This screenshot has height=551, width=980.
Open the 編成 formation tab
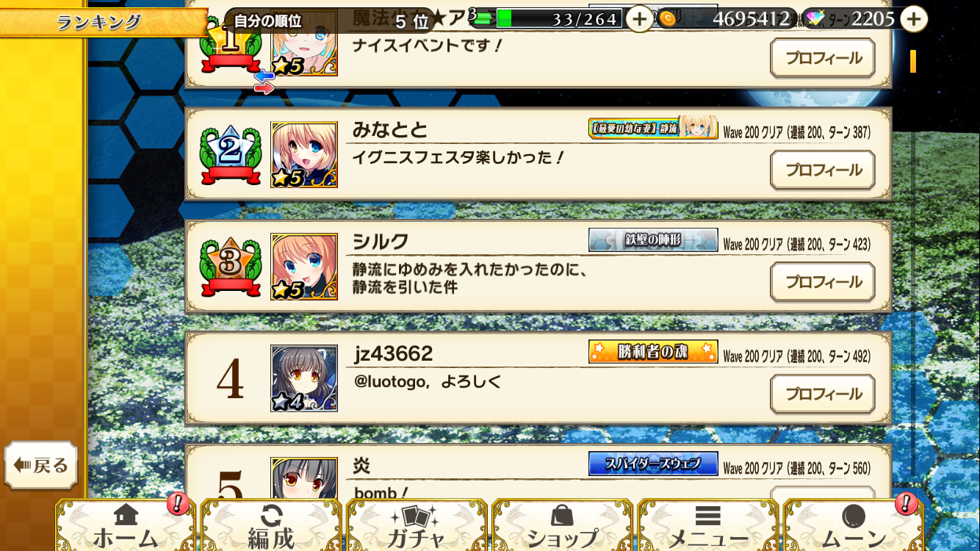click(x=271, y=525)
